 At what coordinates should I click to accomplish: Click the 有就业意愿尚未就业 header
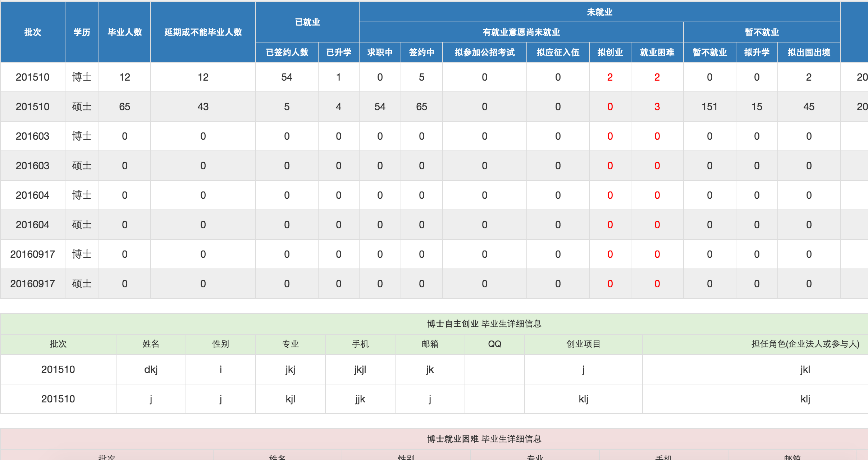(x=521, y=32)
